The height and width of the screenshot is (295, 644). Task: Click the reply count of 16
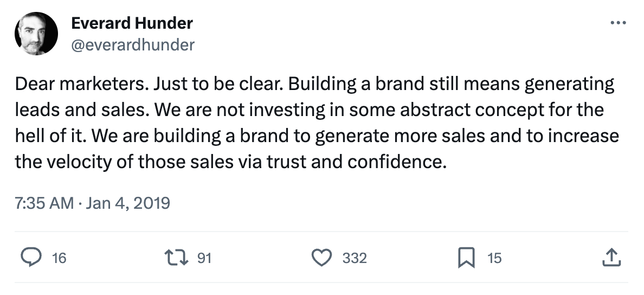click(x=59, y=258)
